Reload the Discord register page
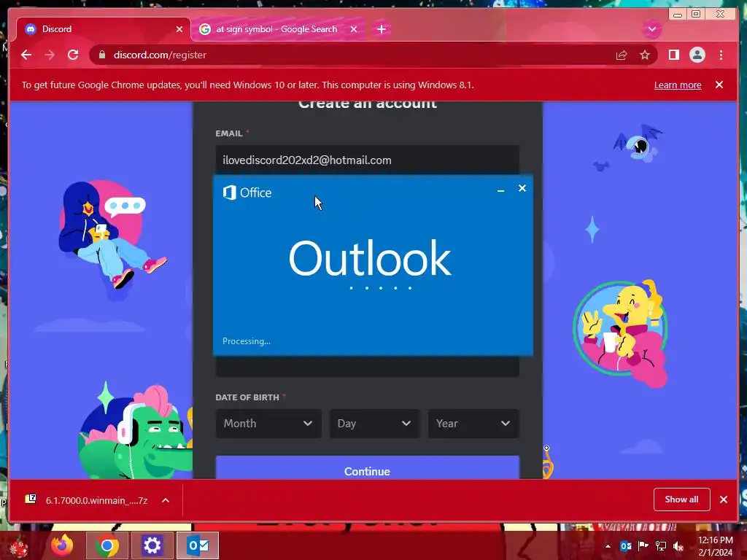Screen dimensions: 747x560 pos(73,55)
